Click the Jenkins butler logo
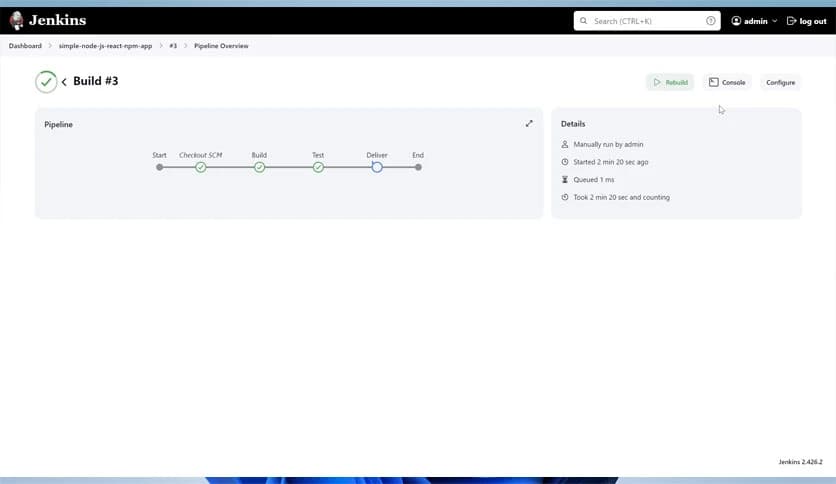Image resolution: width=836 pixels, height=484 pixels. (17, 20)
